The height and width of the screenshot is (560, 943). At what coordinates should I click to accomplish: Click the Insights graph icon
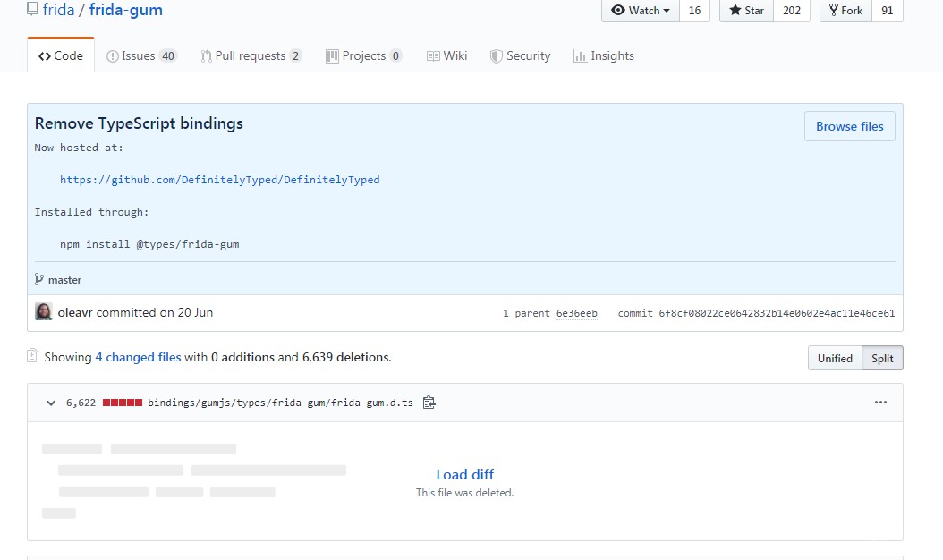pyautogui.click(x=580, y=56)
